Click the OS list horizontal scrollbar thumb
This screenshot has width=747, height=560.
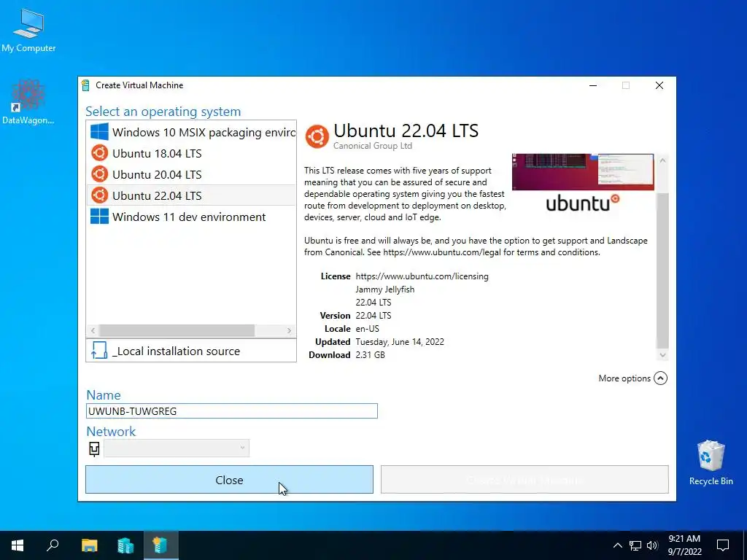tap(177, 330)
